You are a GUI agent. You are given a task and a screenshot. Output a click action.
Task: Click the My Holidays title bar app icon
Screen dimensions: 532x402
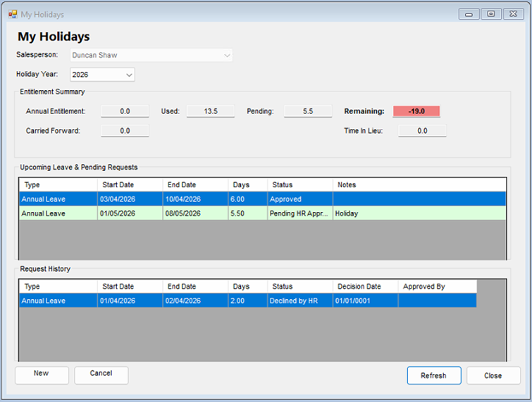tap(13, 14)
